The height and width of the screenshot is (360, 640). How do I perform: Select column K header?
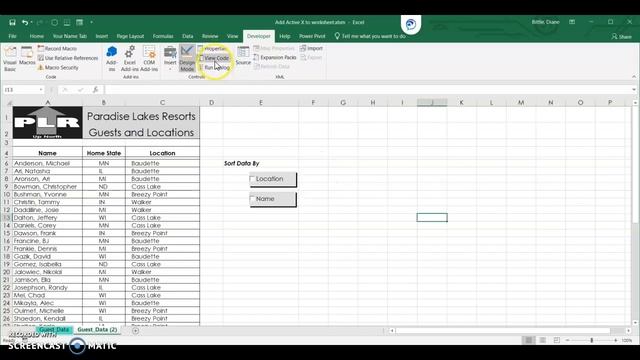tap(462, 102)
